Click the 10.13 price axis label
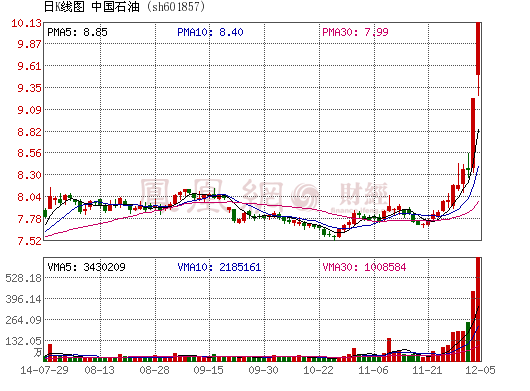This screenshot has height=391, width=530. (x=26, y=23)
